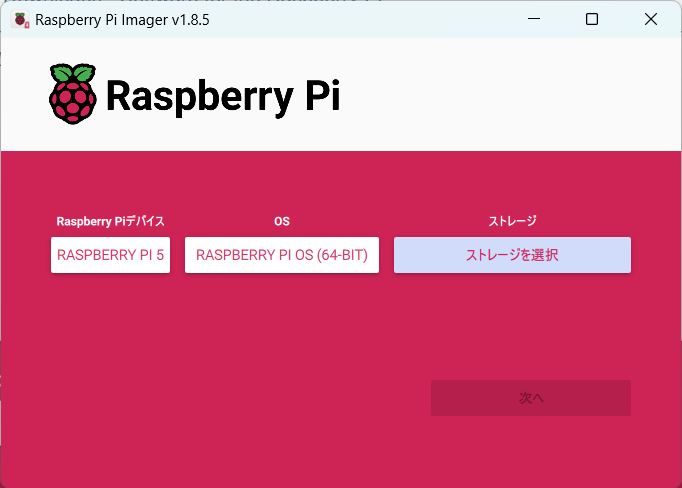
Task: Click the OS label above the OS button
Action: click(x=282, y=221)
